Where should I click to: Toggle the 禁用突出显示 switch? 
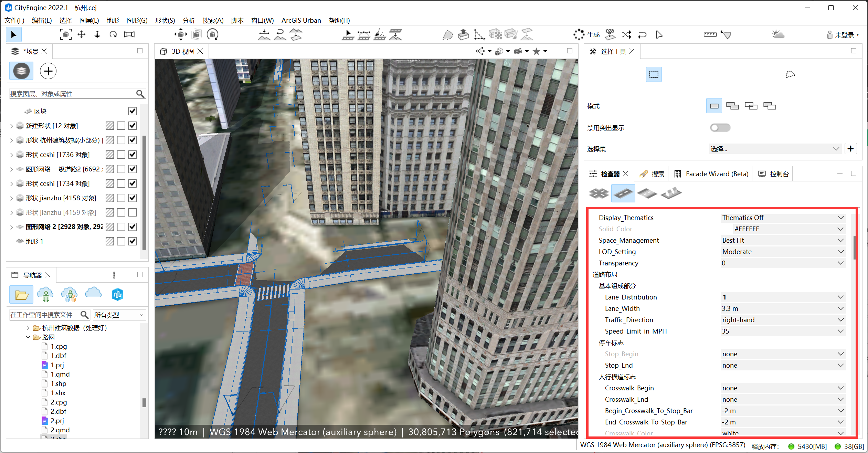720,128
